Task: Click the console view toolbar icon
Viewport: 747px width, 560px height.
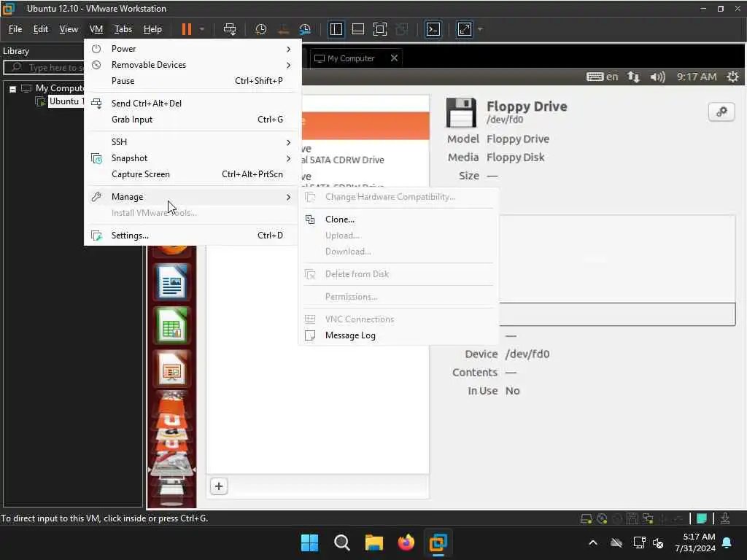Action: [433, 29]
